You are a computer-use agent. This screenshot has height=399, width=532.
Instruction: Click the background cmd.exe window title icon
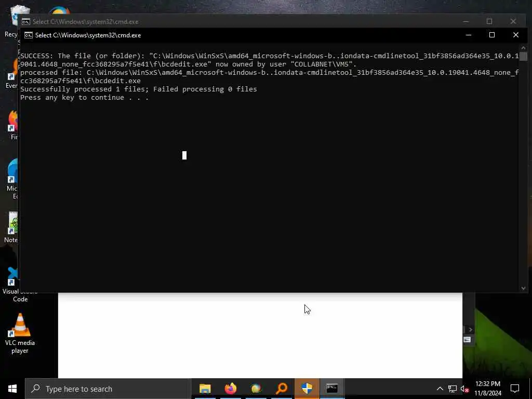coord(26,22)
